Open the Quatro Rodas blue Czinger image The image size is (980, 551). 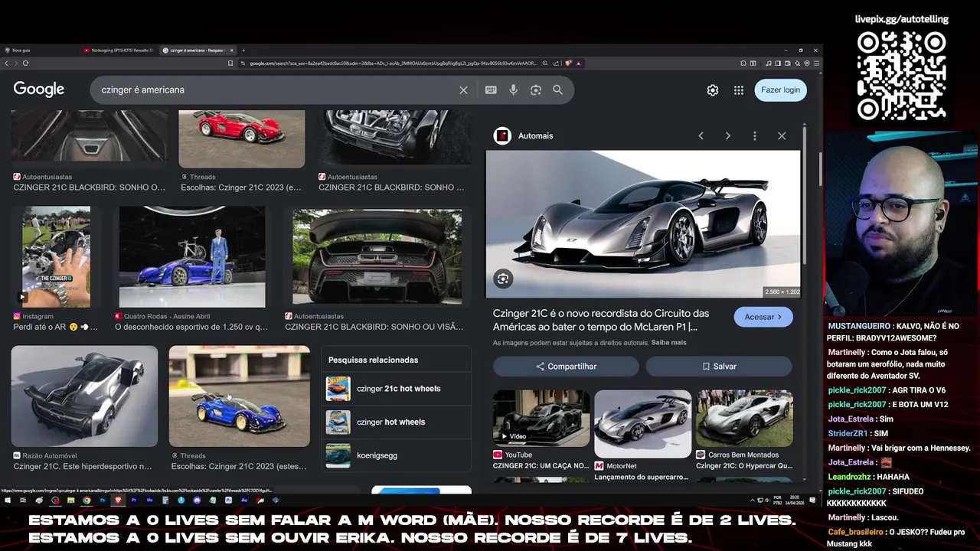tap(192, 257)
